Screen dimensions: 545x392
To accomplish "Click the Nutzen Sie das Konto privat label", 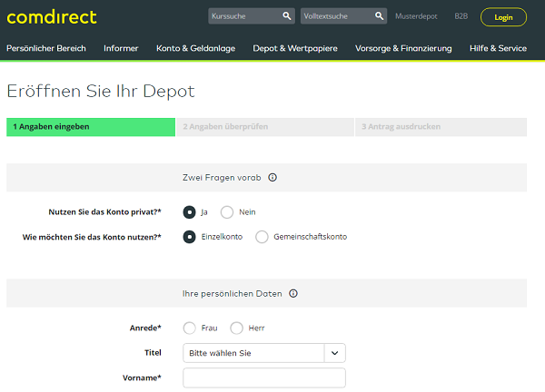I will [x=105, y=212].
